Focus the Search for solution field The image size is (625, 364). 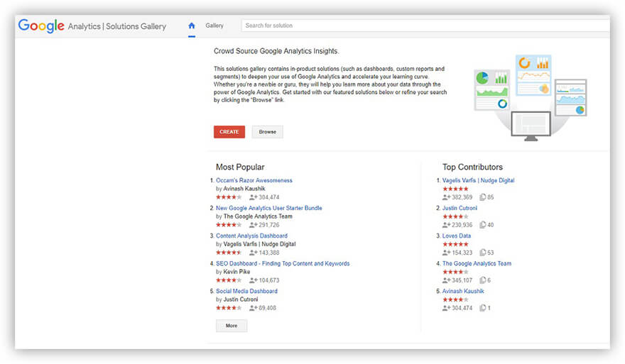(x=425, y=26)
